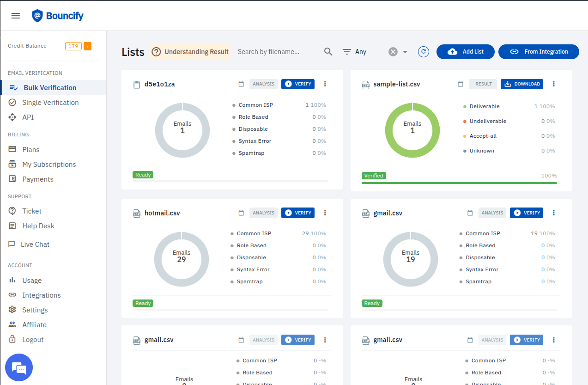Image resolution: width=588 pixels, height=385 pixels.
Task: Refresh the lists using the reload icon
Action: click(x=423, y=52)
